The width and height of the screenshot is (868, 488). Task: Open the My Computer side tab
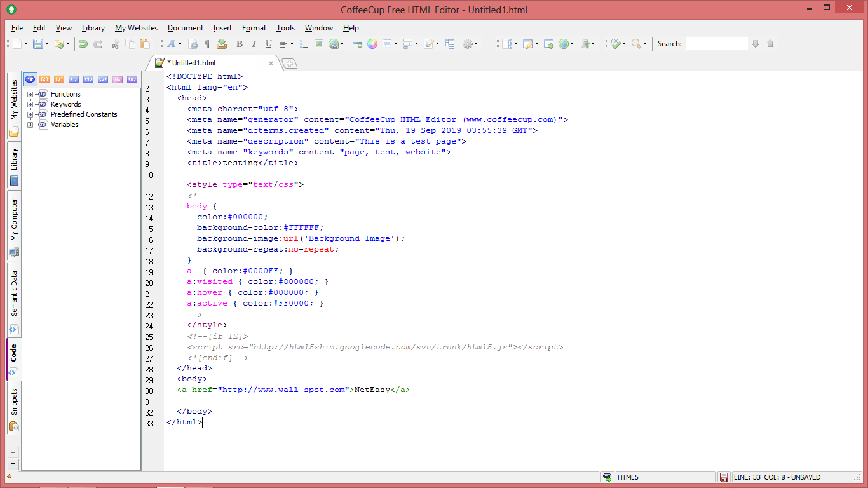(14, 226)
